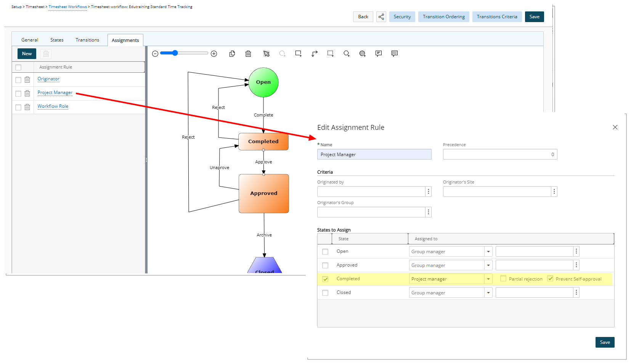This screenshot has height=364, width=631.
Task: Go to Timesheet Workflows breadcrumb link
Action: click(67, 7)
